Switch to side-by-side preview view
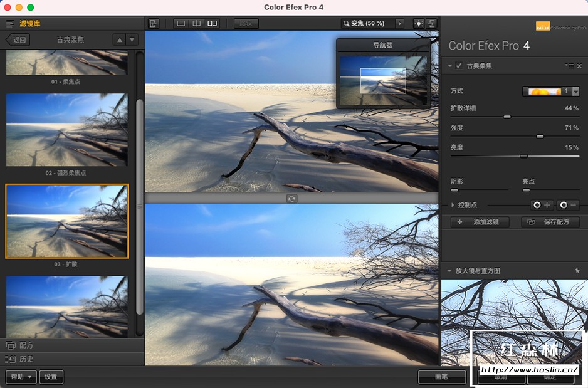 pyautogui.click(x=213, y=24)
